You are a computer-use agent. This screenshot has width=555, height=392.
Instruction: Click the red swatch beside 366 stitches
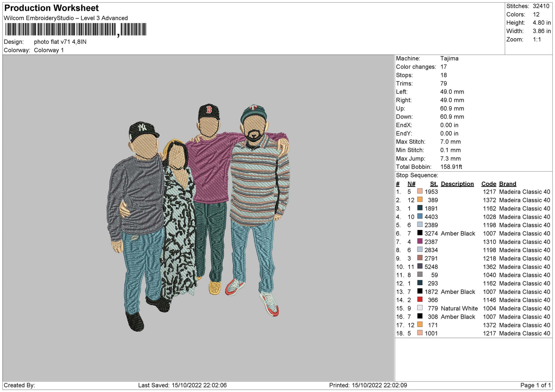420,299
